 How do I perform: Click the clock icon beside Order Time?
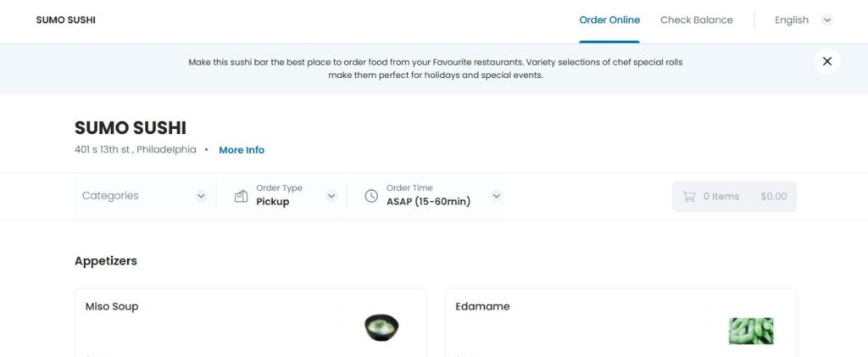[x=370, y=196]
